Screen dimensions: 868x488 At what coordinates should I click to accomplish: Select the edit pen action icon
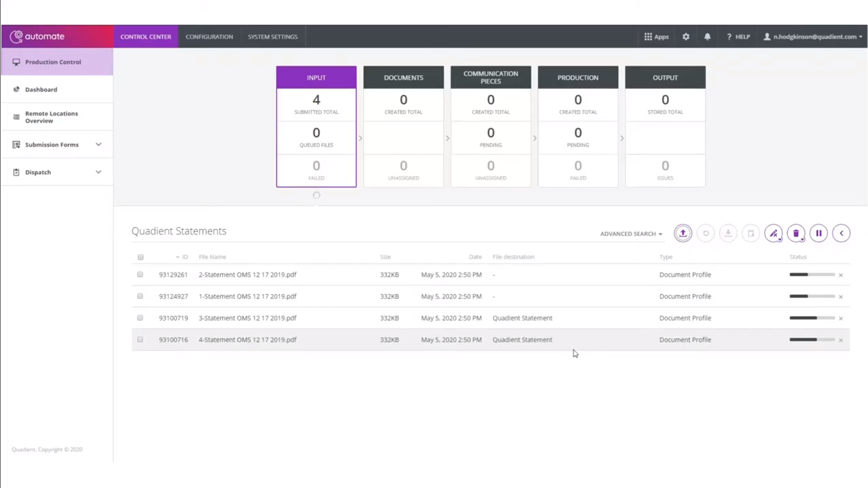coord(774,233)
